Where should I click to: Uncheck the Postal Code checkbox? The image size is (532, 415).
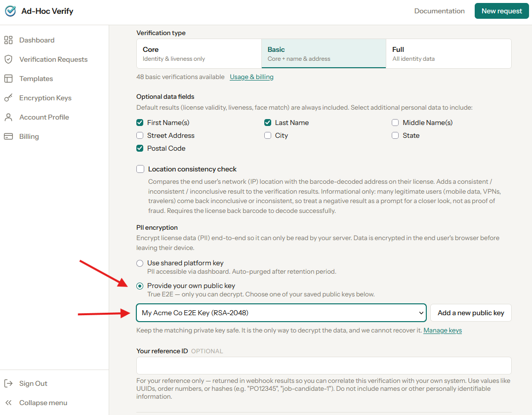click(x=140, y=148)
